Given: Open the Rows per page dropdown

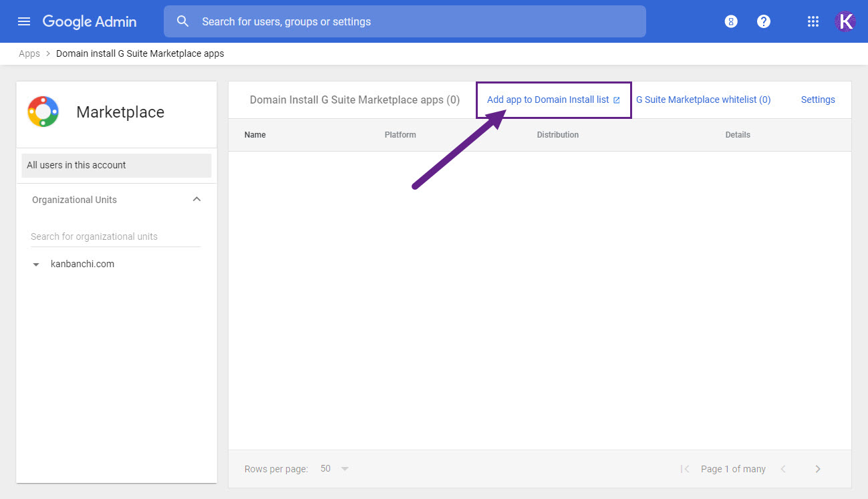Looking at the screenshot, I should click(x=334, y=469).
